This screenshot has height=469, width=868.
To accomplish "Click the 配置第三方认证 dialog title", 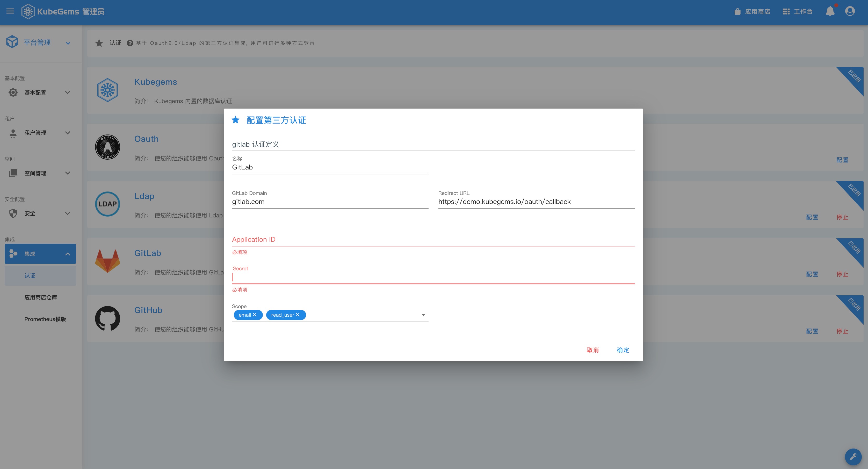I will click(276, 120).
